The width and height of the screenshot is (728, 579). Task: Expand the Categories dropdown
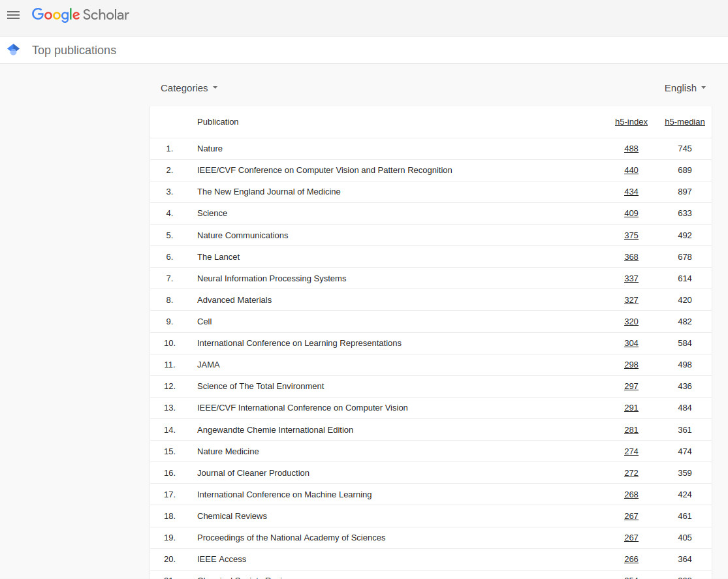[189, 88]
